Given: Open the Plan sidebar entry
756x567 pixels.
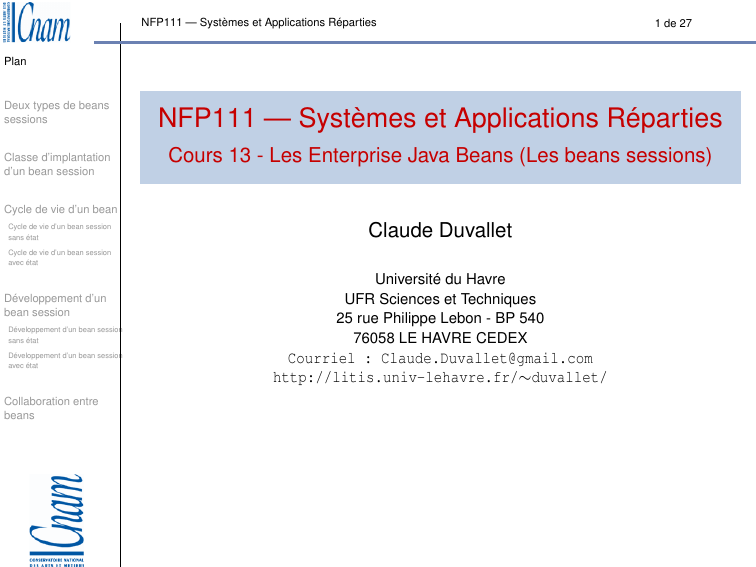Looking at the screenshot, I should click(x=15, y=61).
